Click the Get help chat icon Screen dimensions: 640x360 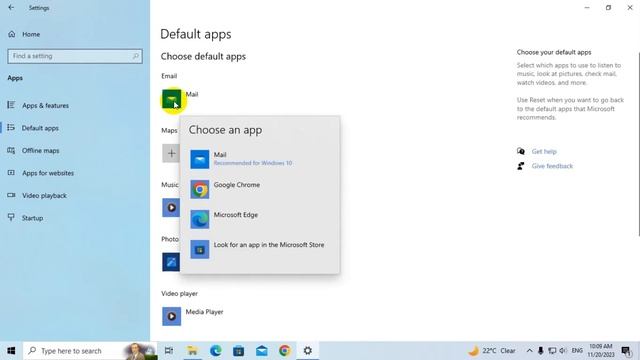521,151
